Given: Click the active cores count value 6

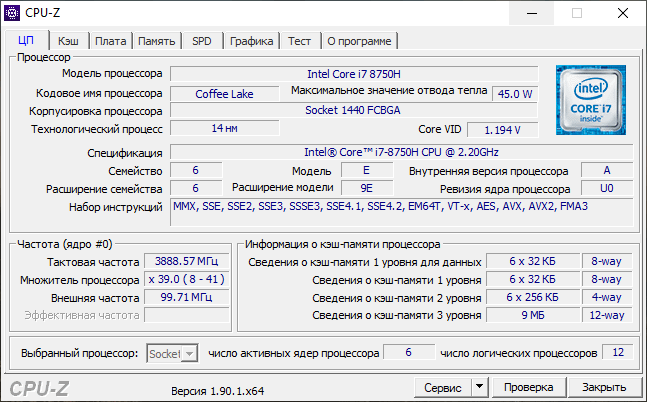Looking at the screenshot, I should 409,352.
